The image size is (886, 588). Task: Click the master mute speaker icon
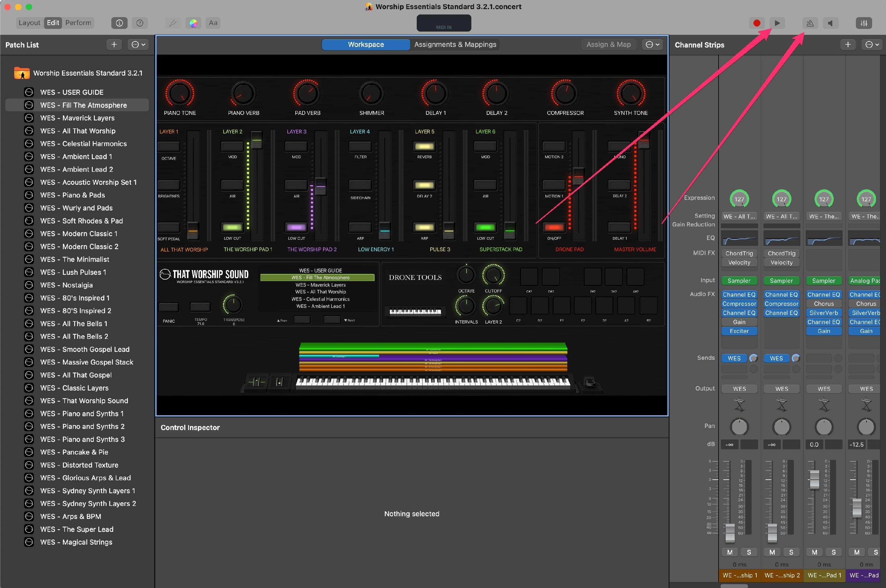tap(830, 23)
